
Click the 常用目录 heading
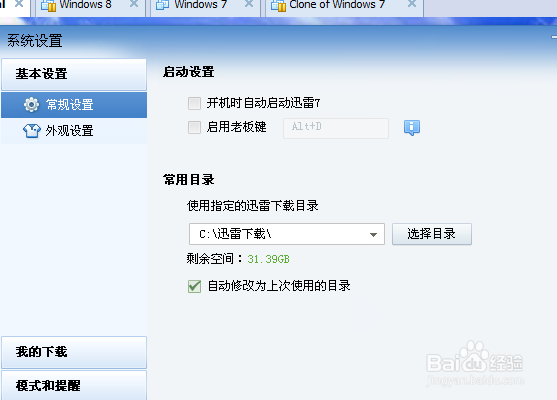189,180
